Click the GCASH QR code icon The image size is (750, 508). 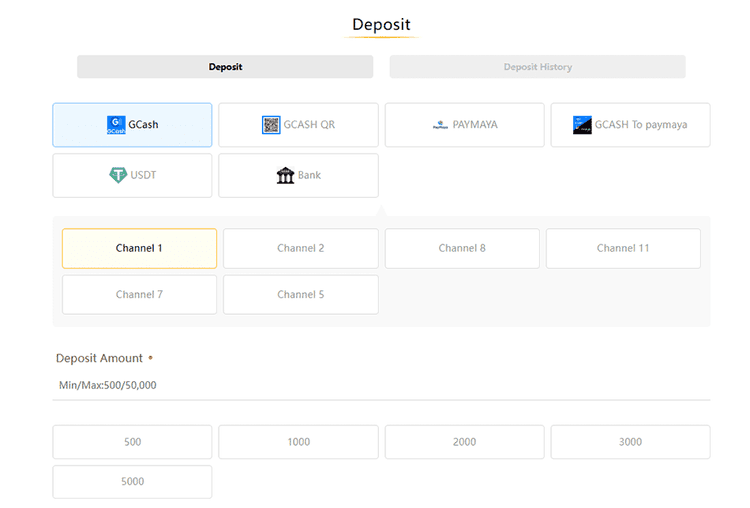click(271, 125)
